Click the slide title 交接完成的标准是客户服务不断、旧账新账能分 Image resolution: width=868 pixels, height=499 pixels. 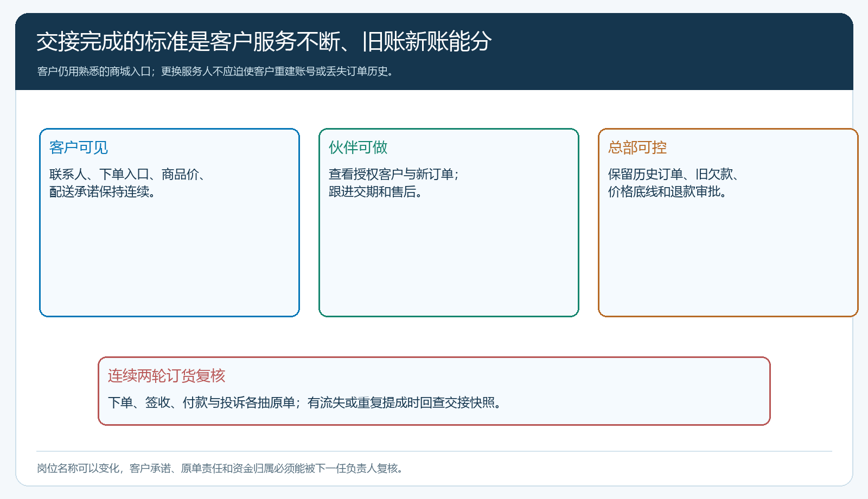264,42
